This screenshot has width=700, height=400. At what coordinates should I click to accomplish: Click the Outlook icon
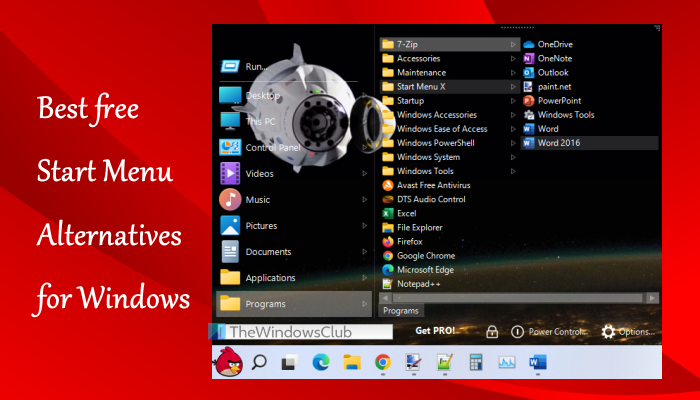click(x=529, y=72)
